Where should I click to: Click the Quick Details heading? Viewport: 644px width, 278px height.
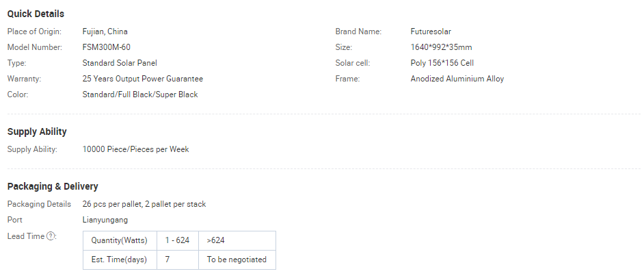36,14
